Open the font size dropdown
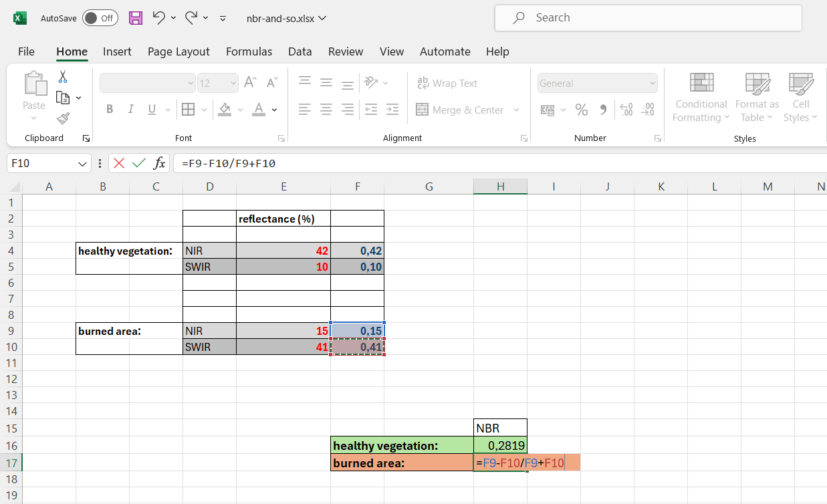The image size is (827, 504). (233, 84)
